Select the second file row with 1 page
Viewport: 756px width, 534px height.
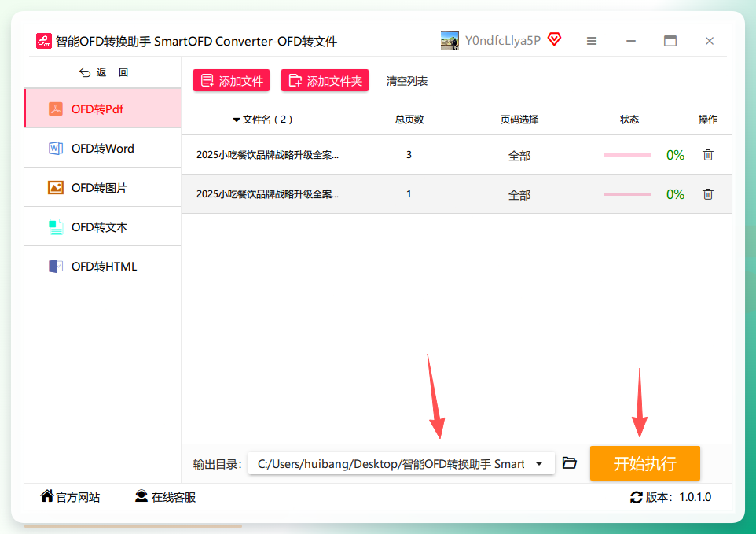pos(457,194)
